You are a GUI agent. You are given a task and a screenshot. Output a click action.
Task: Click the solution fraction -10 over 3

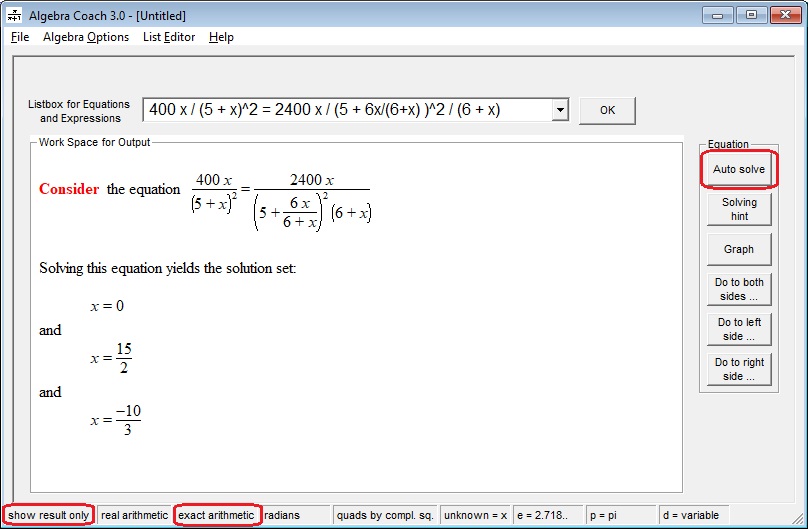click(128, 420)
